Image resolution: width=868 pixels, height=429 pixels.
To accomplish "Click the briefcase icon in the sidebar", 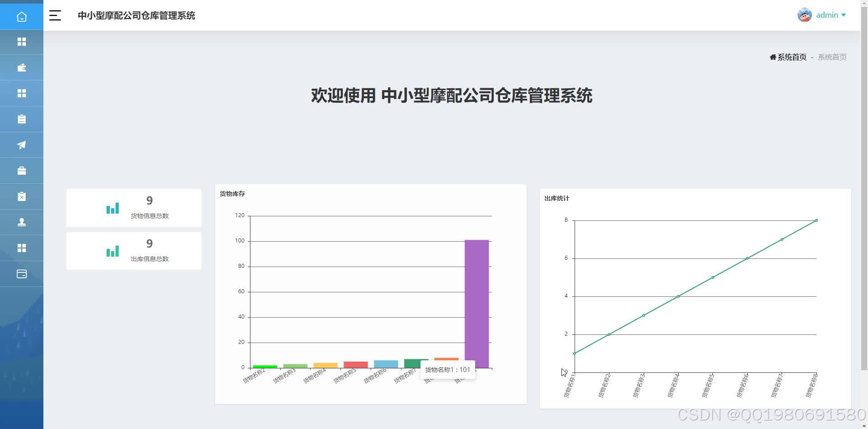I will 21,171.
